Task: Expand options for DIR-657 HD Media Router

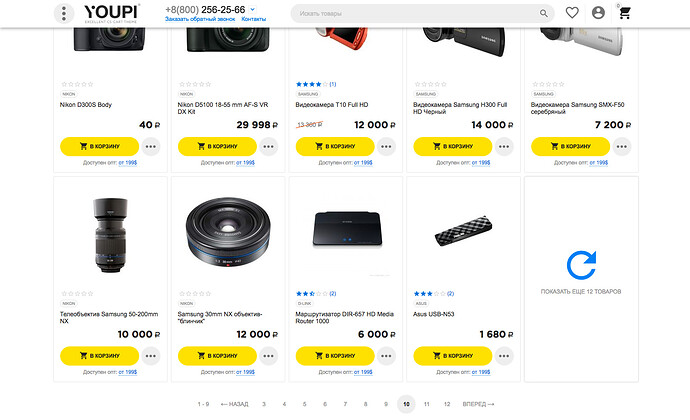Action: click(x=387, y=355)
